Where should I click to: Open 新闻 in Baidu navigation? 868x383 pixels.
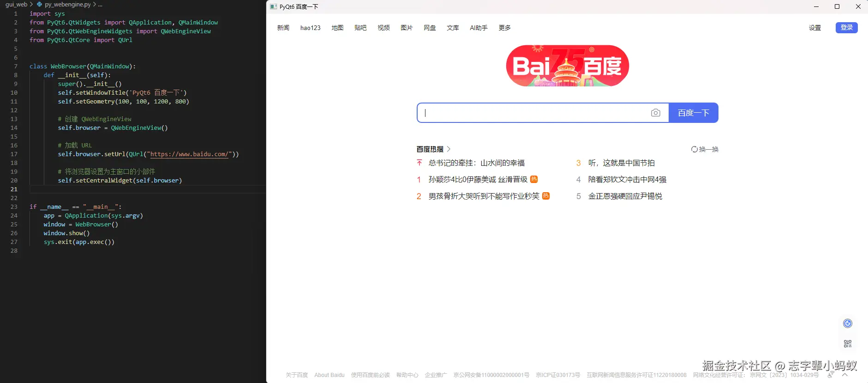[283, 28]
